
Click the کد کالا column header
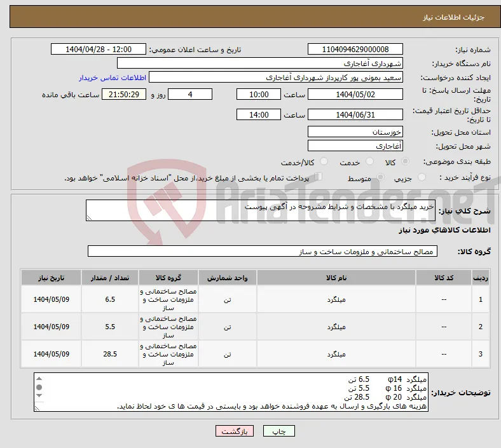[444, 278]
